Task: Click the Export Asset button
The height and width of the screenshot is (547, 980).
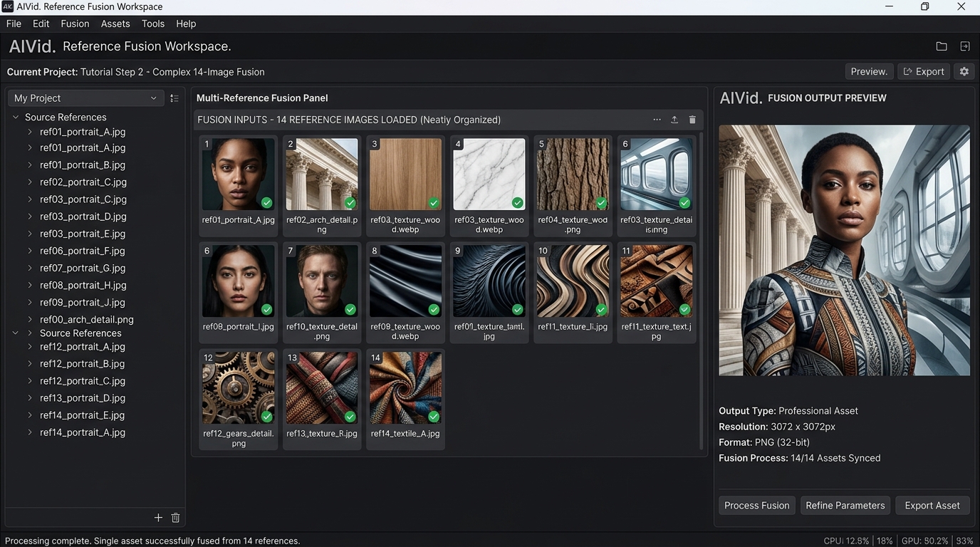Action: 932,506
